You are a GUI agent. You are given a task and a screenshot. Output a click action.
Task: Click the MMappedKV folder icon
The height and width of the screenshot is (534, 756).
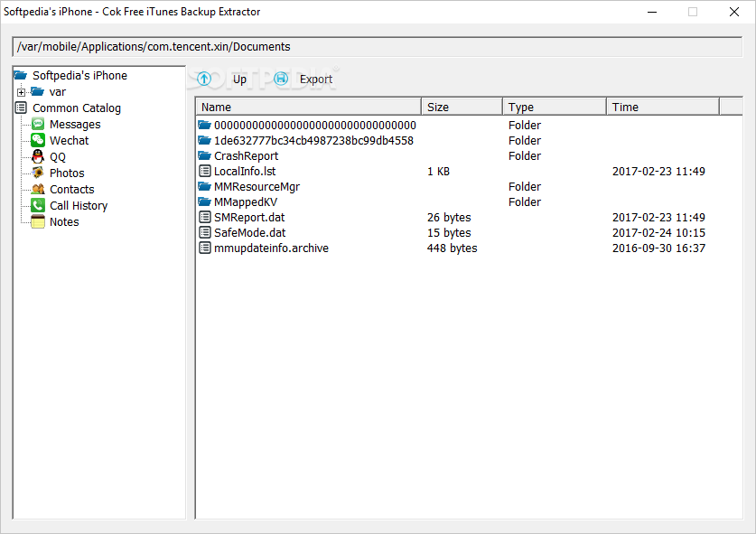(205, 201)
